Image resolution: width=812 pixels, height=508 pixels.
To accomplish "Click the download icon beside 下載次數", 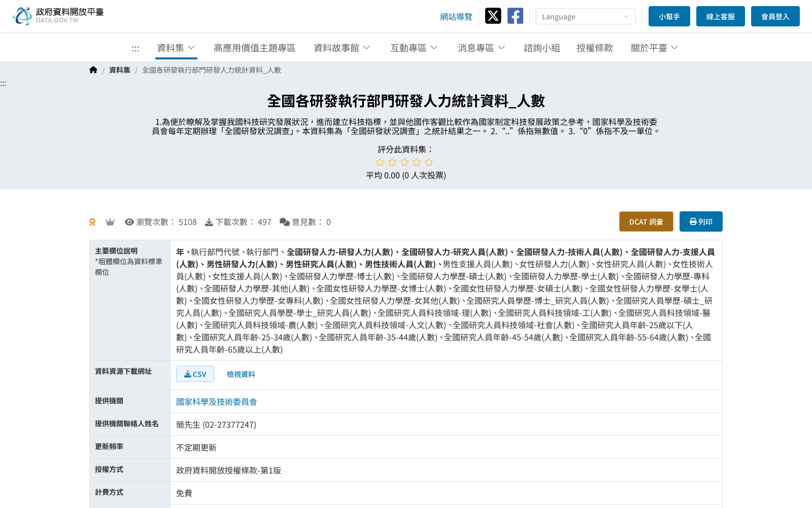I will tap(209, 222).
